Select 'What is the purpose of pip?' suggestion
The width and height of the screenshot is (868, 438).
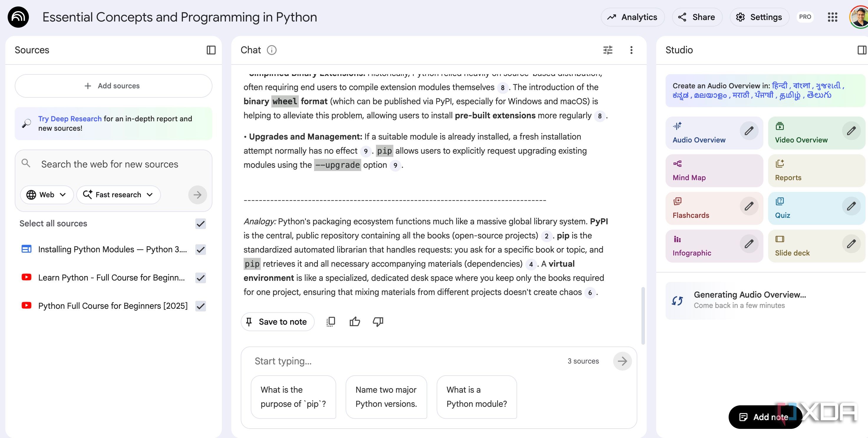pyautogui.click(x=293, y=397)
